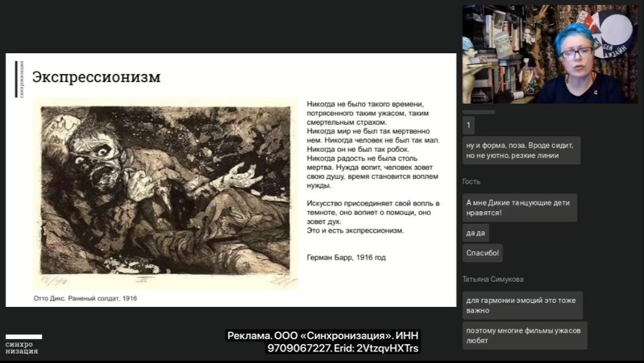This screenshot has height=363, width=644.
Task: Click the Синхронизация logo in bottom-left corner
Action: [x=23, y=345]
